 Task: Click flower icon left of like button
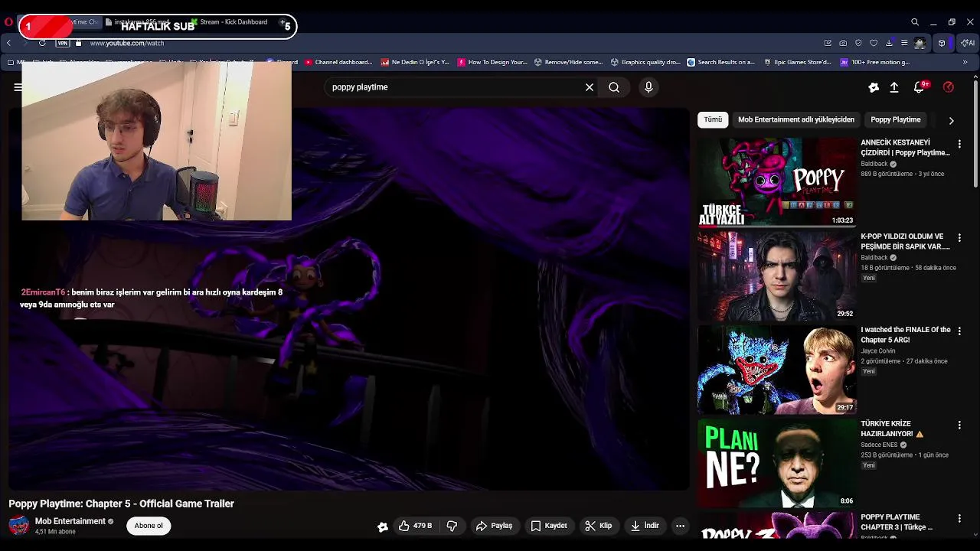coord(383,527)
